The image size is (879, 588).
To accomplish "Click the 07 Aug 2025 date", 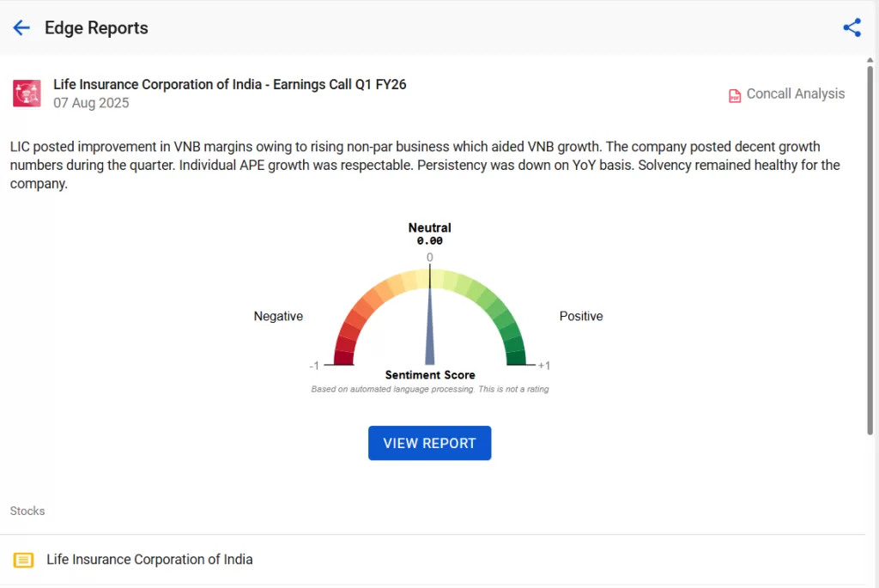I will coord(91,103).
